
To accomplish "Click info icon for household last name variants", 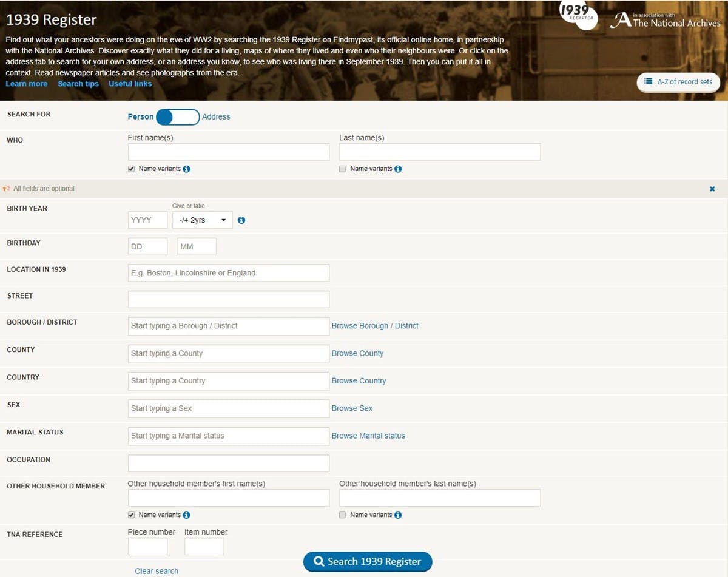I will tap(398, 515).
